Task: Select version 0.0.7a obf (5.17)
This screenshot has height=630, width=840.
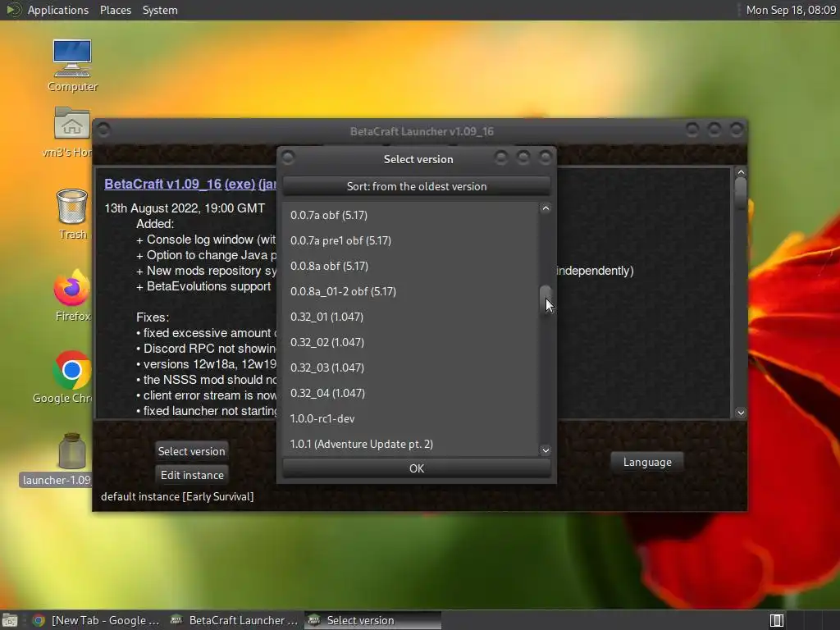Action: coord(410,215)
